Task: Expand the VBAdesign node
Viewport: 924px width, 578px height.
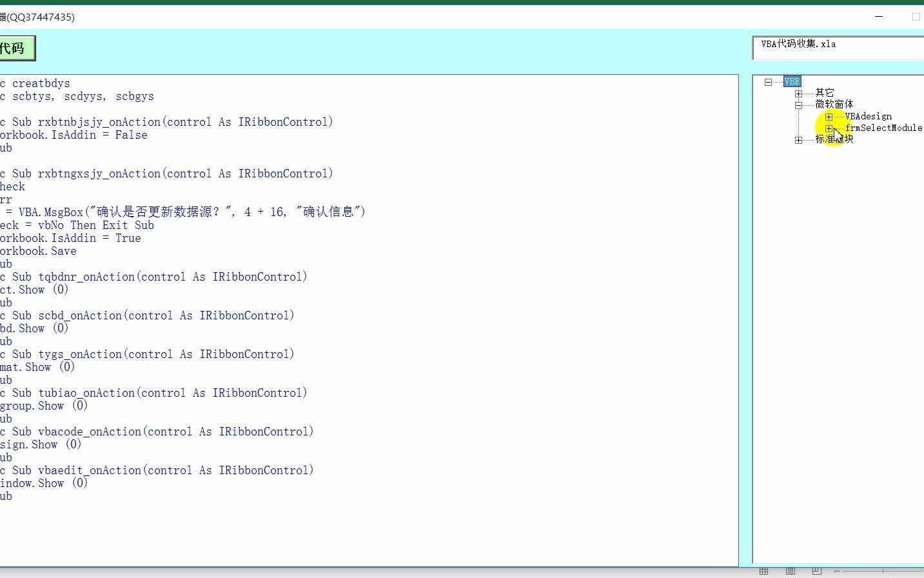Action: [829, 117]
